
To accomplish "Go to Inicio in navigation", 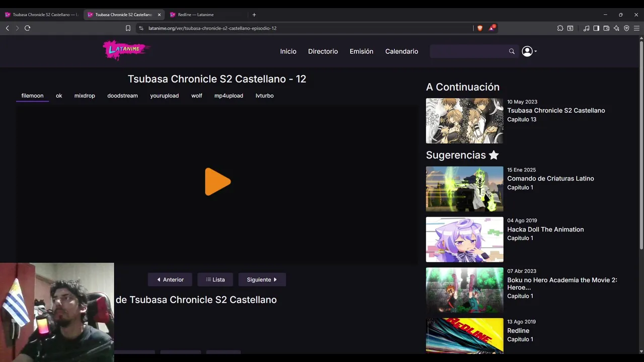I will click(x=288, y=51).
